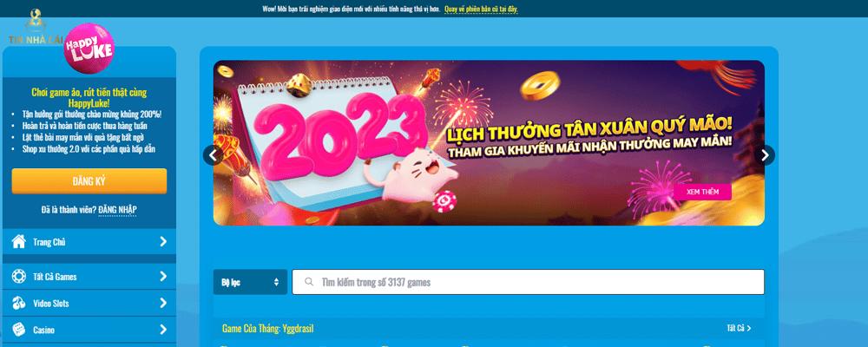Click the games search input field
868x347 pixels.
coord(528,282)
